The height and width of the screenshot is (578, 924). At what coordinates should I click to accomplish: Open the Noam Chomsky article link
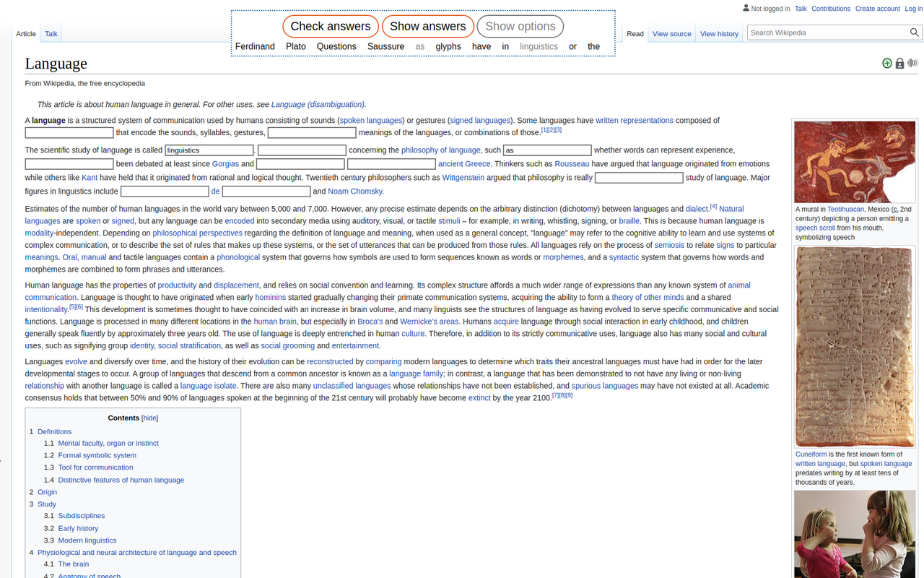pyautogui.click(x=354, y=191)
